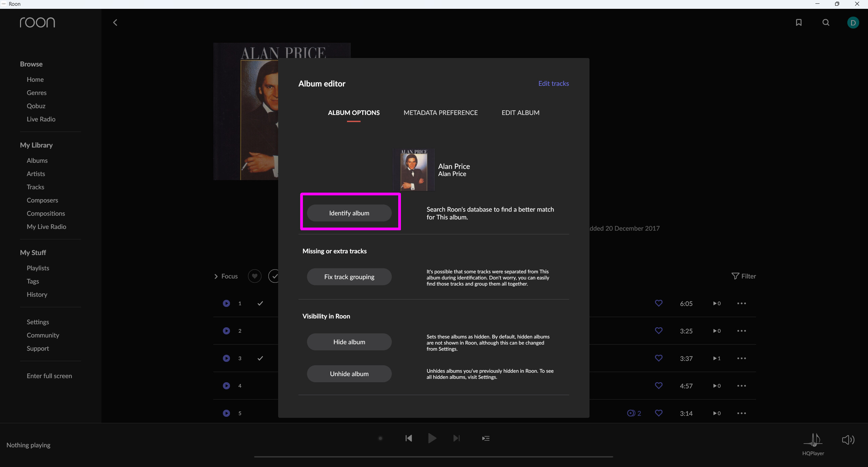Image resolution: width=868 pixels, height=467 pixels.
Task: Switch to Edit Album tab
Action: coord(520,113)
